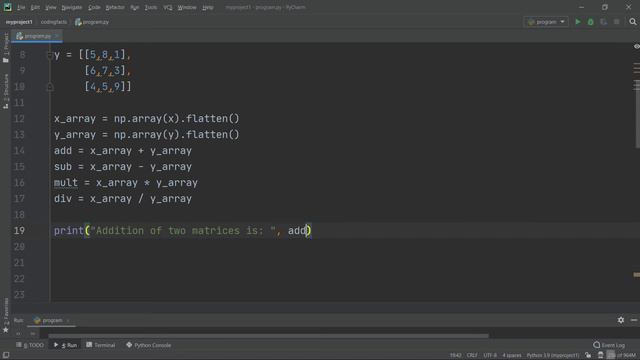This screenshot has height=360, width=640.
Task: Click the yellow warning stripe on editor right gutter
Action: coord(636,275)
